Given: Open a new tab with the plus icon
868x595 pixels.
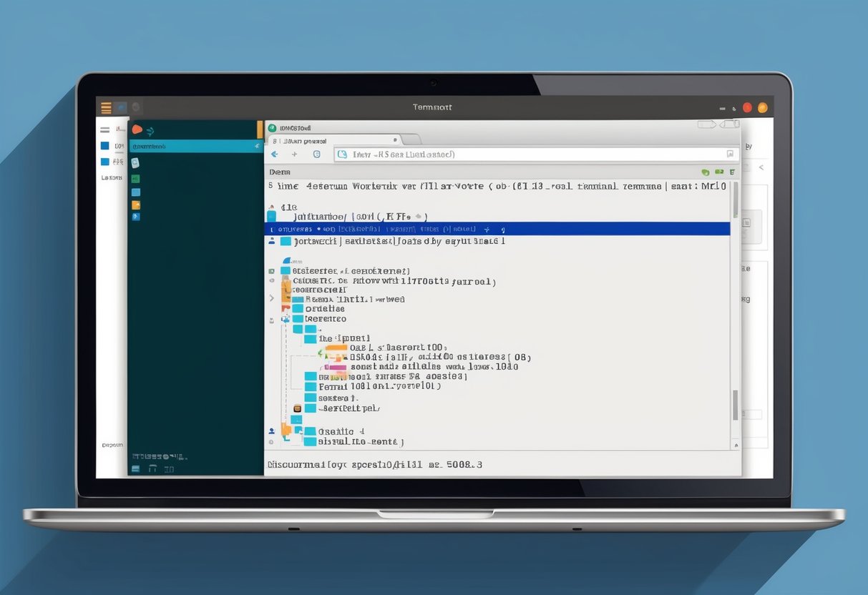Looking at the screenshot, I should (x=295, y=154).
